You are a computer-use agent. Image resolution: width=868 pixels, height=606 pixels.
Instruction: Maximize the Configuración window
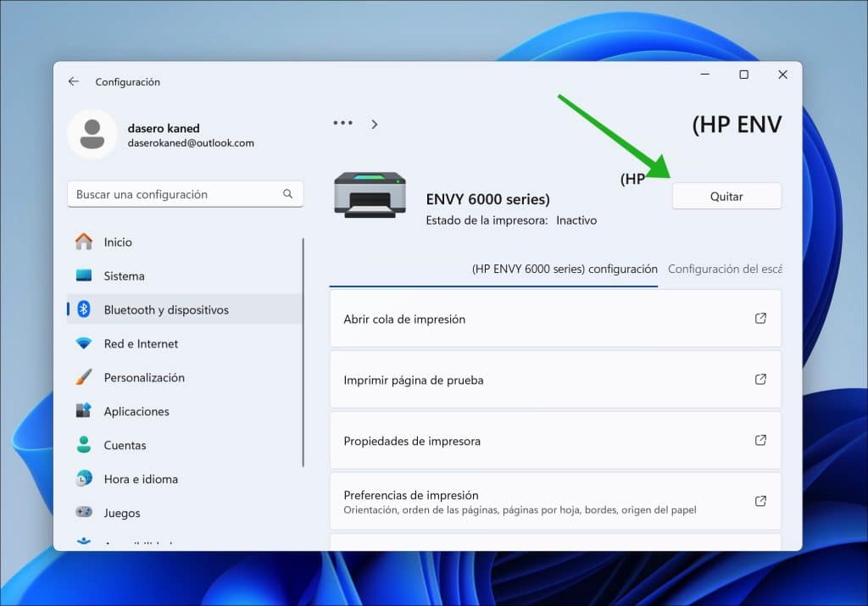pos(744,74)
